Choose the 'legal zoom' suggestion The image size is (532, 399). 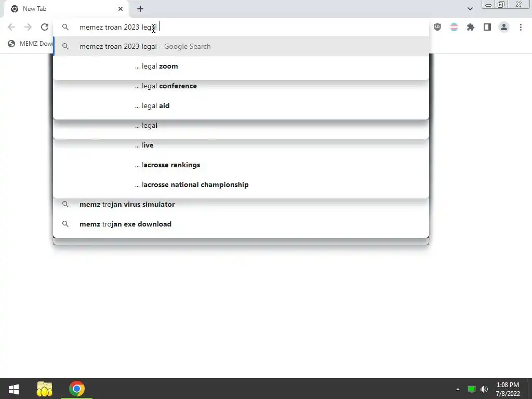(241, 66)
